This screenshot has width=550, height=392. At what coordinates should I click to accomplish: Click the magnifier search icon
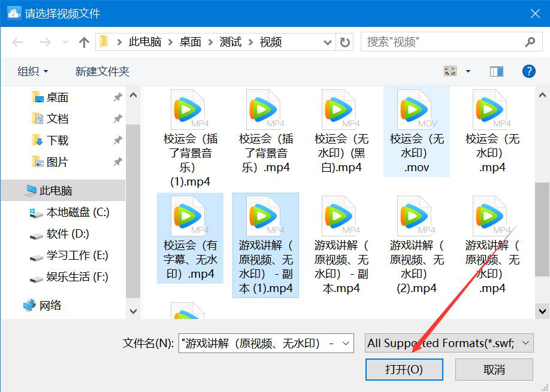tap(530, 42)
